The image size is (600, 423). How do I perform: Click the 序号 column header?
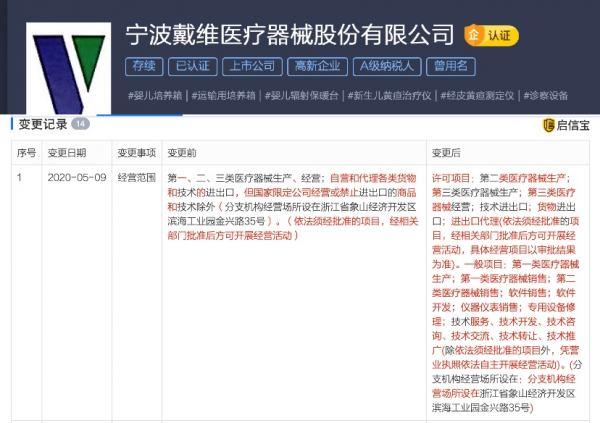[26, 153]
